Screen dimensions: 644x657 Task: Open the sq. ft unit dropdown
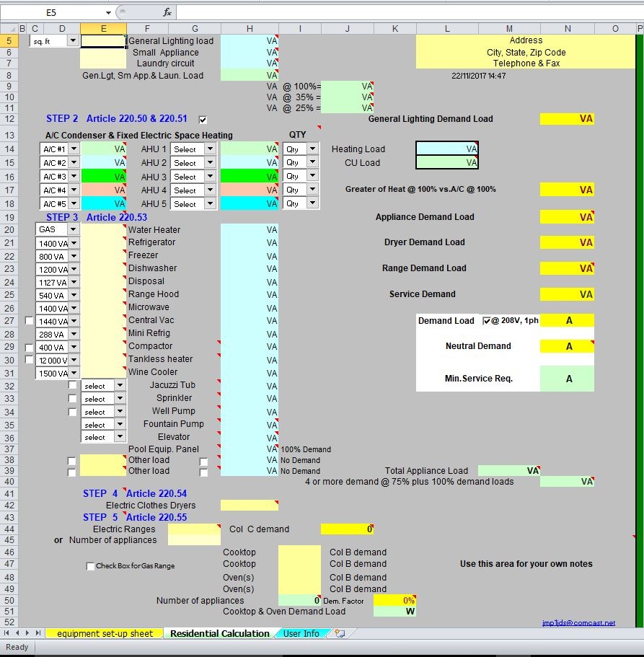(x=72, y=41)
